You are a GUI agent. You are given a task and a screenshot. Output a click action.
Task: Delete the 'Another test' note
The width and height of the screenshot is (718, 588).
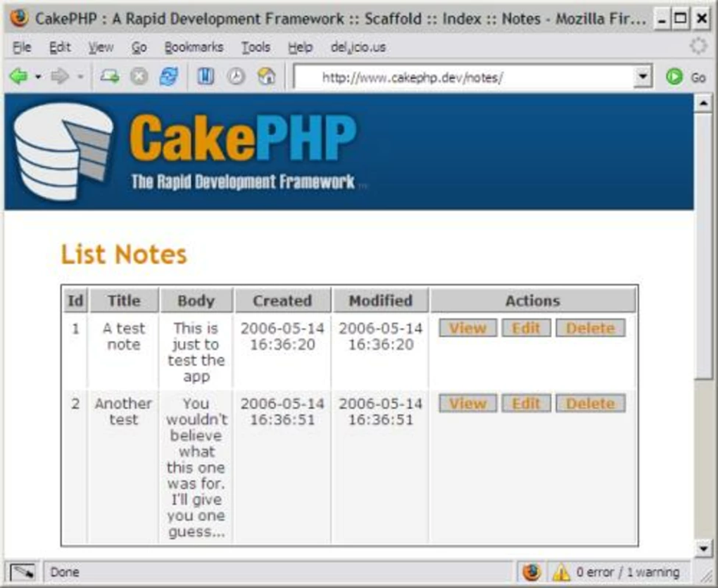(x=590, y=403)
